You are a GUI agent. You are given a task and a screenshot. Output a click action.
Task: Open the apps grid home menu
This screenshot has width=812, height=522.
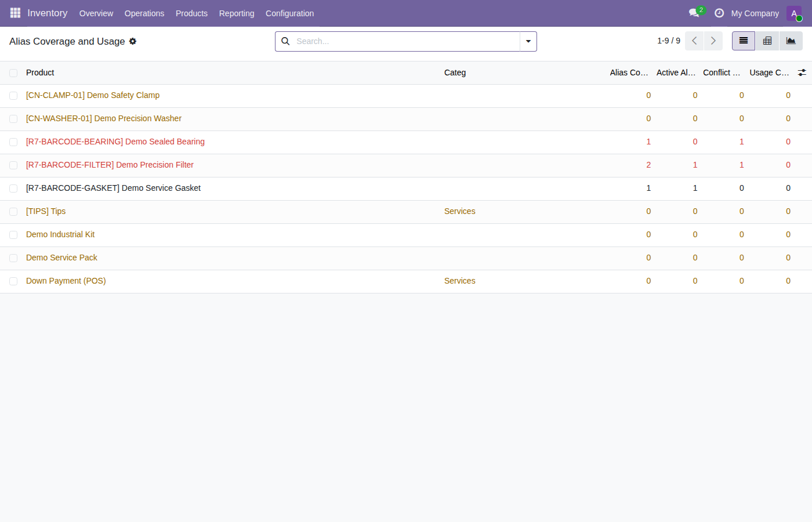coord(15,13)
